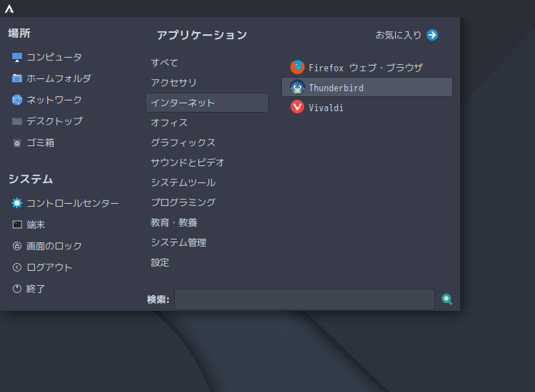Click the red Vivaldi icon
Image resolution: width=535 pixels, height=392 pixels.
point(297,107)
